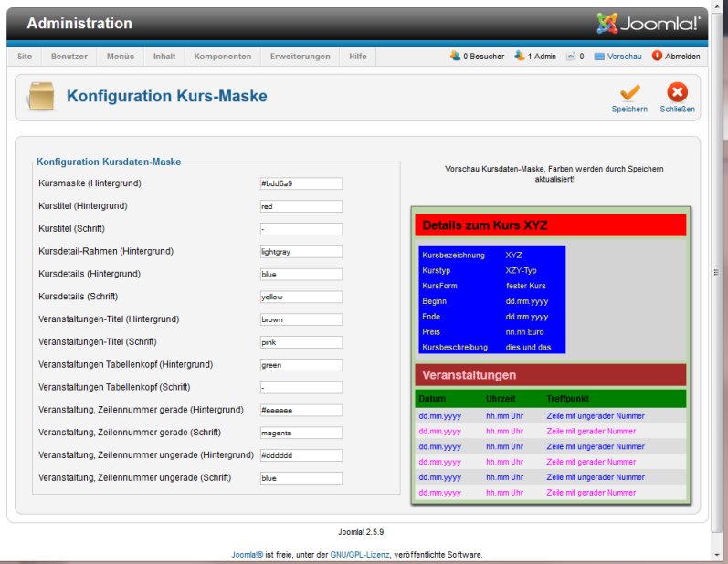Click the Kursdetails (Schrift) yellow field
The width and height of the screenshot is (728, 564).
tap(301, 297)
